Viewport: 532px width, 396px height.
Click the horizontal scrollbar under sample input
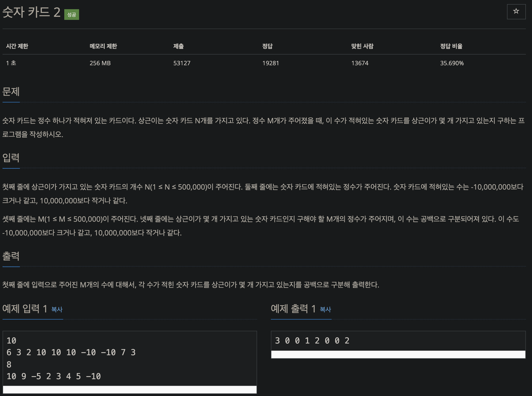click(130, 390)
